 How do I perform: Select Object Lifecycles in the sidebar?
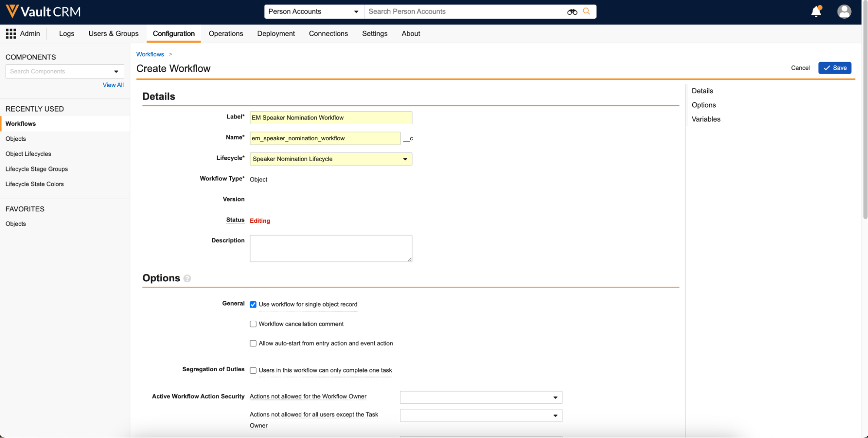click(28, 154)
